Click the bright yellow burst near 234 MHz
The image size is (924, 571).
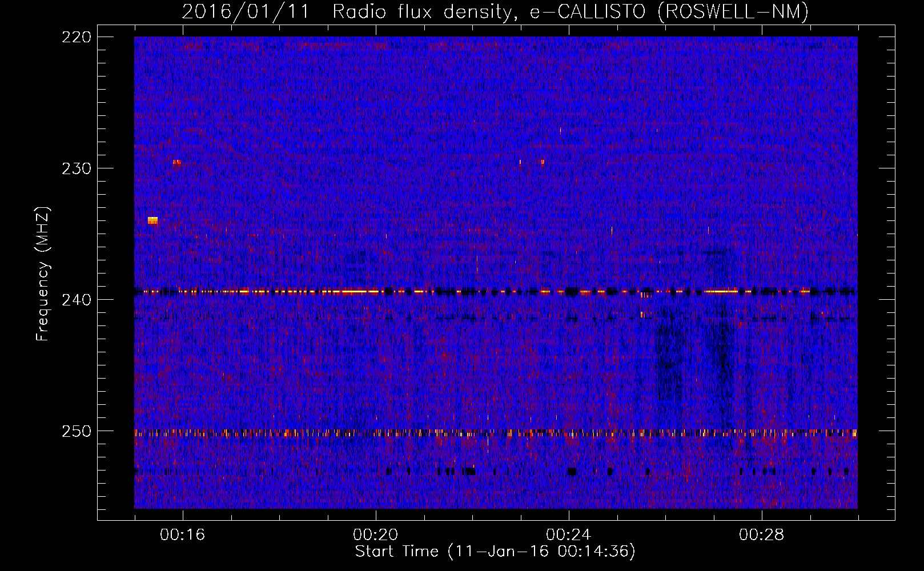[x=152, y=220]
